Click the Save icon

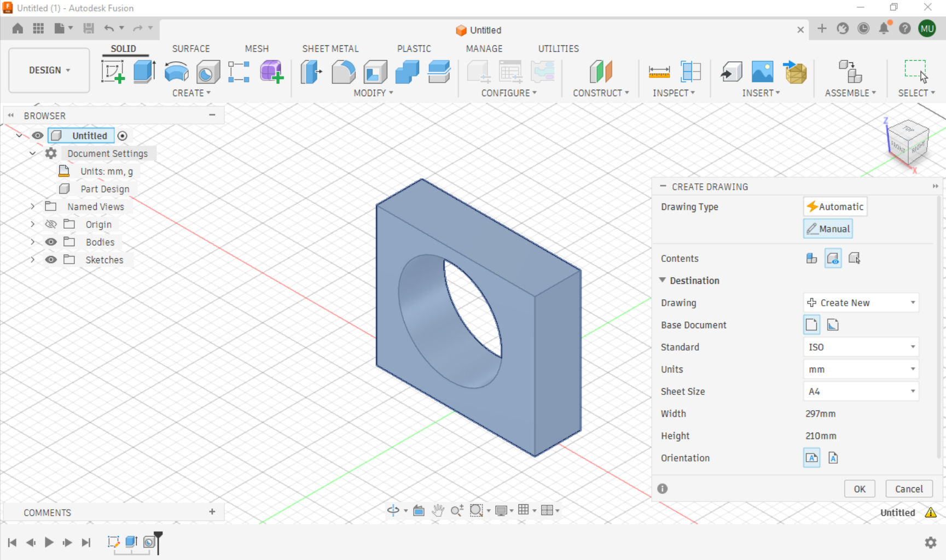[x=89, y=28]
